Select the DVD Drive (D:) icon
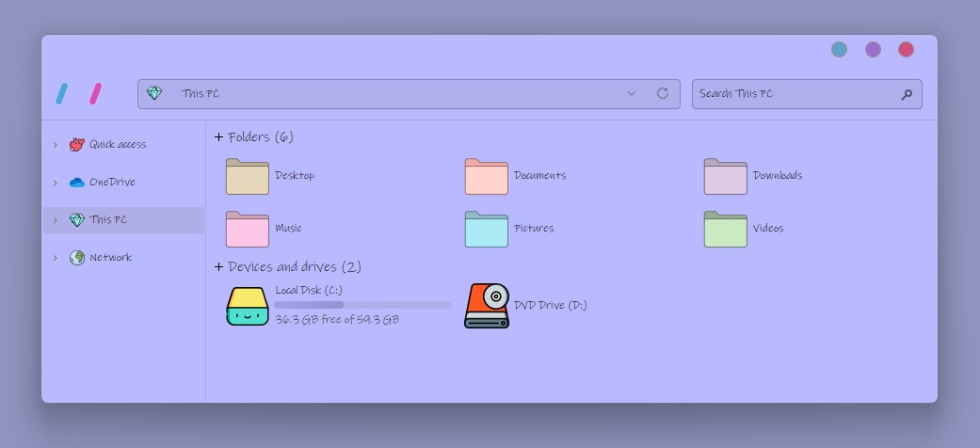 (x=487, y=306)
